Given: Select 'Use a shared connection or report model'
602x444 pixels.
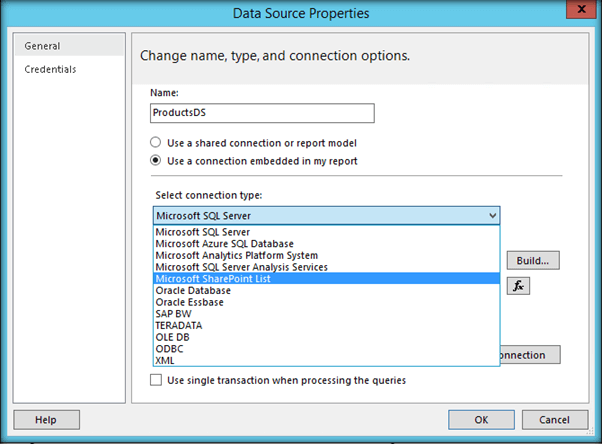Looking at the screenshot, I should pyautogui.click(x=155, y=142).
